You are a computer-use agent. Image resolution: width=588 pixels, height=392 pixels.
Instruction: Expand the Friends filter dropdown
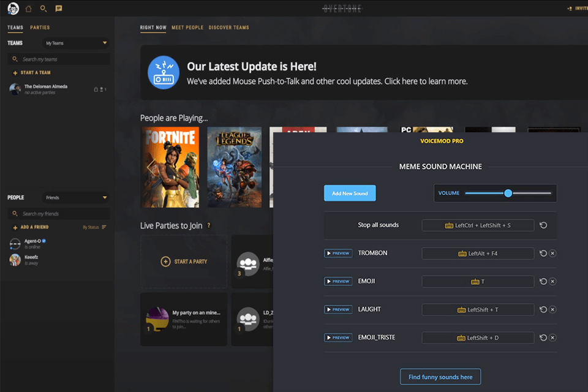[x=75, y=197]
